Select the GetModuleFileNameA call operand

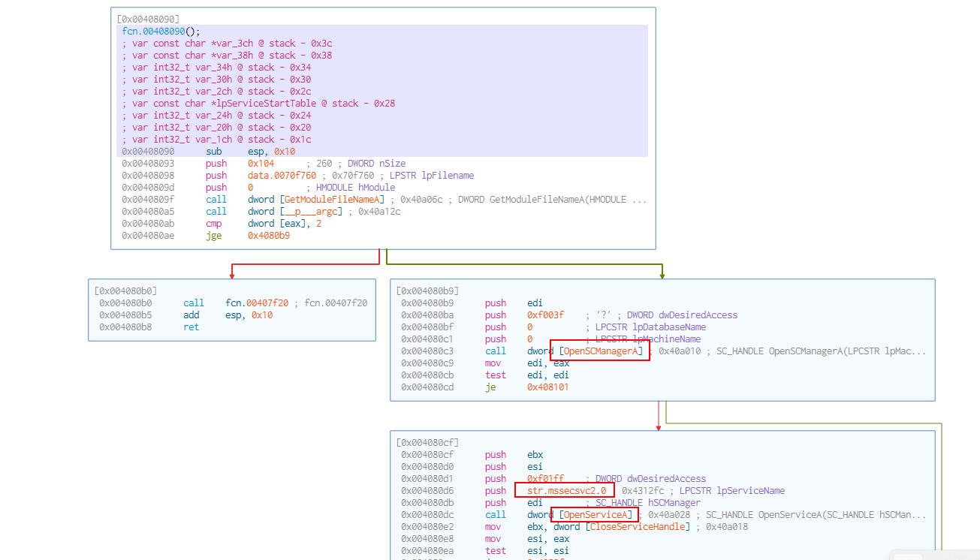click(334, 200)
